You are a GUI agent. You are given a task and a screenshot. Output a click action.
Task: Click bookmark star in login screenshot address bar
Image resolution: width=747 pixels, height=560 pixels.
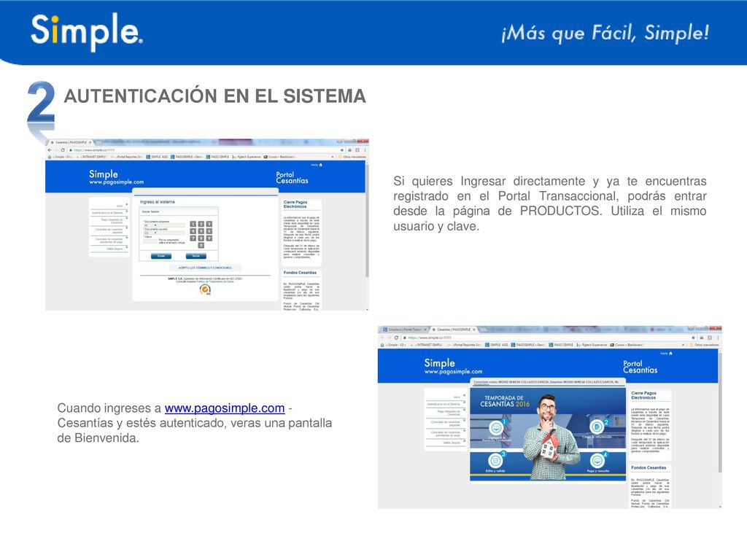pos(342,150)
